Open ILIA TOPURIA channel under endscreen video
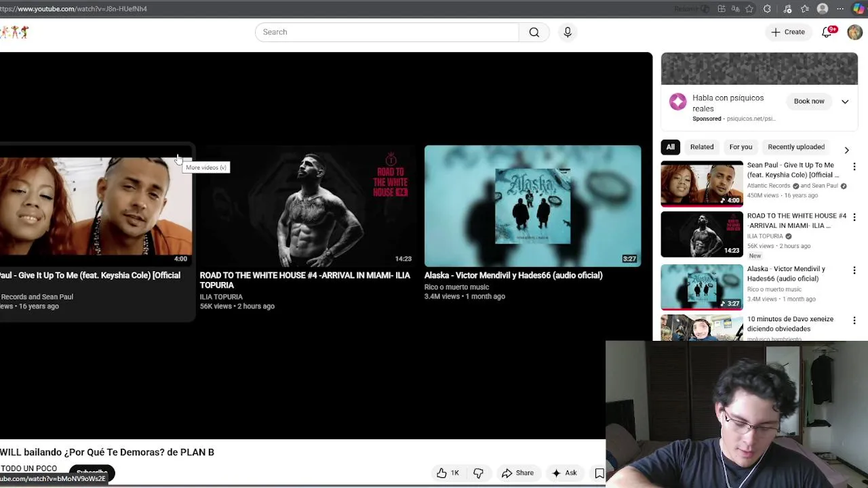Viewport: 868px width, 488px height. click(221, 297)
